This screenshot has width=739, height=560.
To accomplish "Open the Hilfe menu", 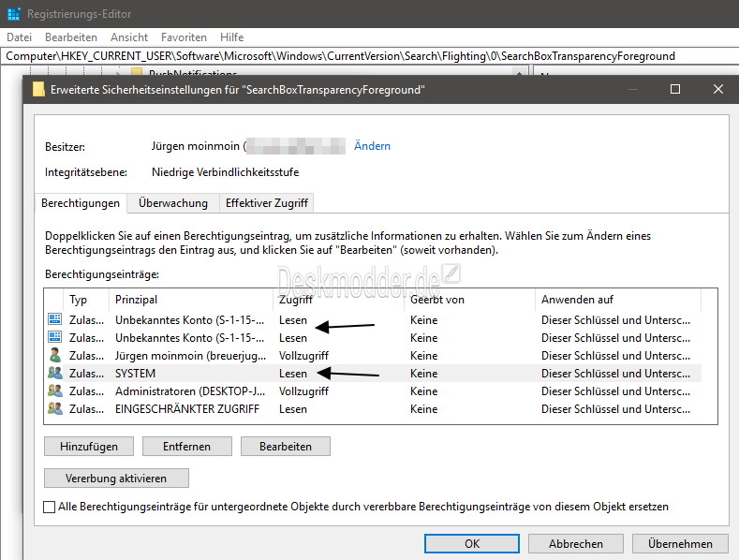I will (232, 37).
